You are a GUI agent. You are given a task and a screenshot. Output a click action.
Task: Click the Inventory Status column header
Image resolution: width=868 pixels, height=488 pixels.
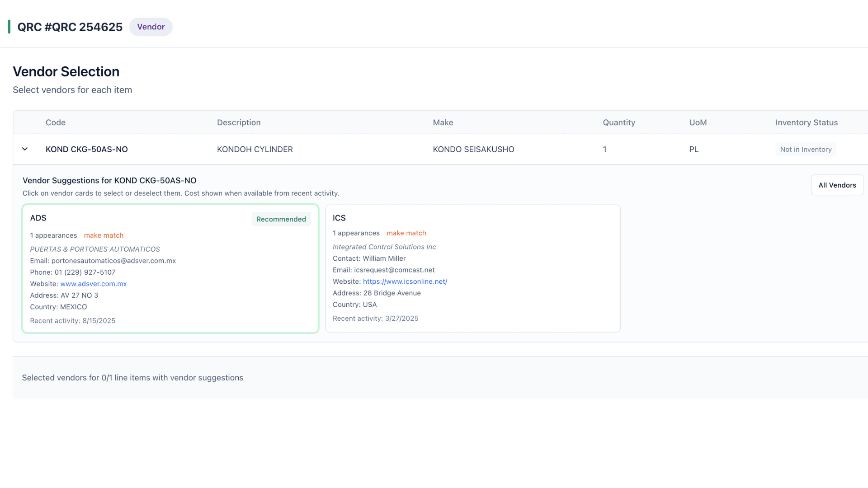pos(806,122)
